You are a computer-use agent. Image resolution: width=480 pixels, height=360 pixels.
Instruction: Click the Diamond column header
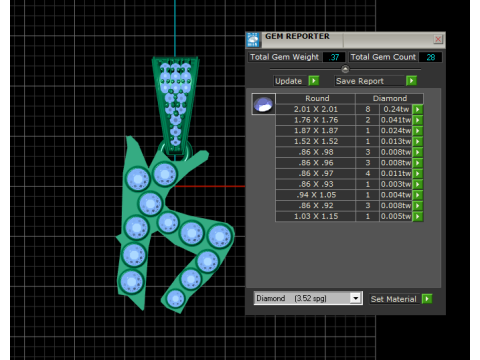point(390,98)
